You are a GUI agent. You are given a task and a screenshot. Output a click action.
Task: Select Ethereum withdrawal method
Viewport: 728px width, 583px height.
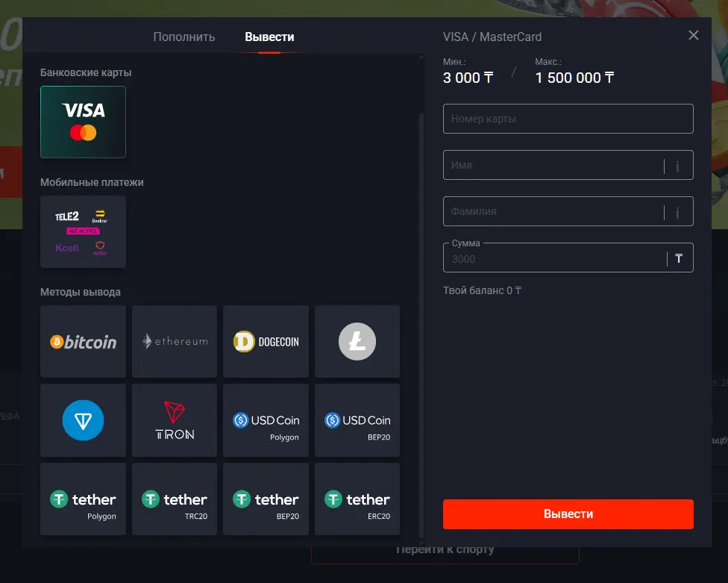(175, 341)
